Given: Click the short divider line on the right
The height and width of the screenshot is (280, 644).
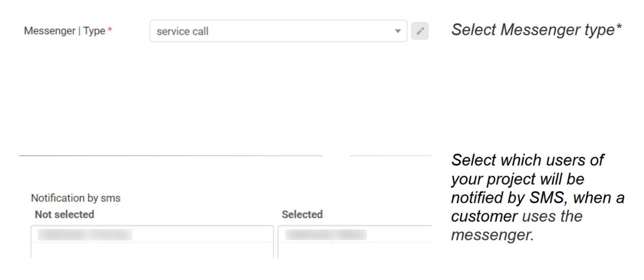Looking at the screenshot, I should tap(391, 156).
